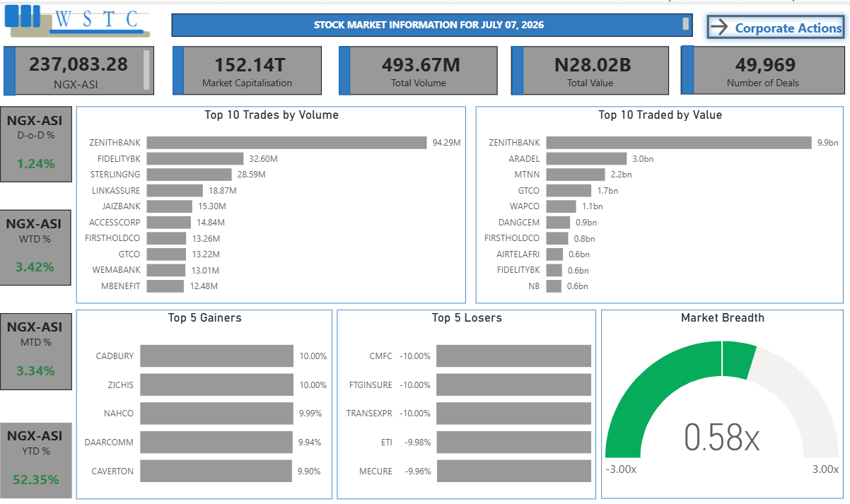This screenshot has width=850, height=504.
Task: Select the ZICHIS gainer bar
Action: pos(216,385)
